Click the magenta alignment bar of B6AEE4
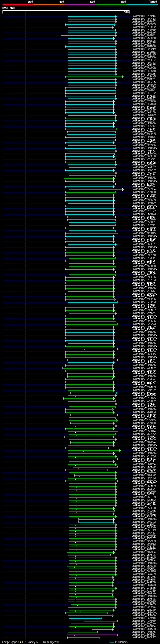The image size is (160, 644). [x=92, y=635]
